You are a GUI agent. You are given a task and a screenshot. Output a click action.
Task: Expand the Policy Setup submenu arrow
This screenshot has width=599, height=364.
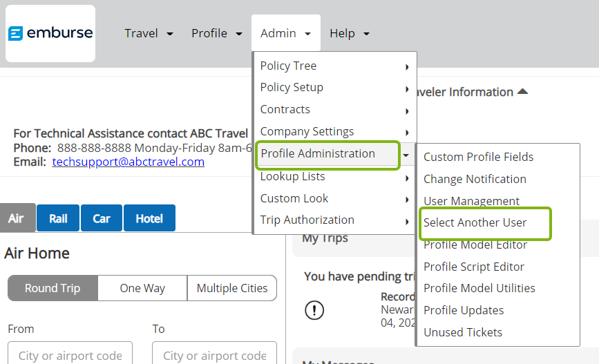tap(407, 89)
